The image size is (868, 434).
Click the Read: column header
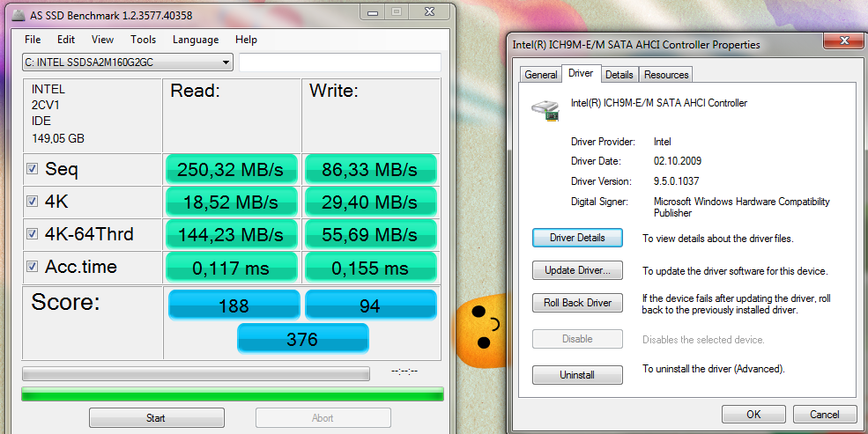pos(195,91)
